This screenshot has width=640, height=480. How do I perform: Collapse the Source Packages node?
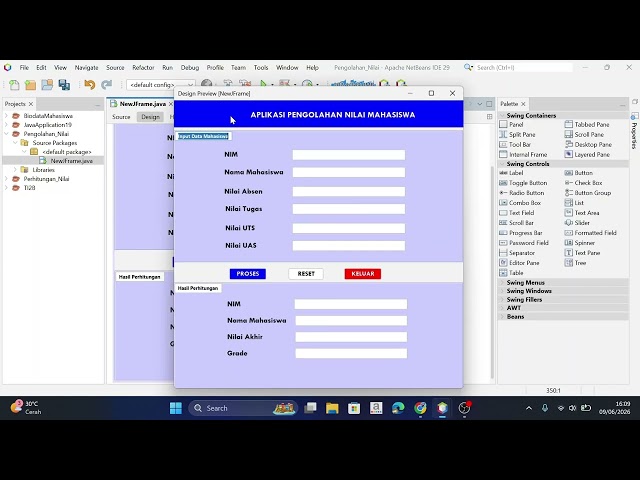point(16,143)
